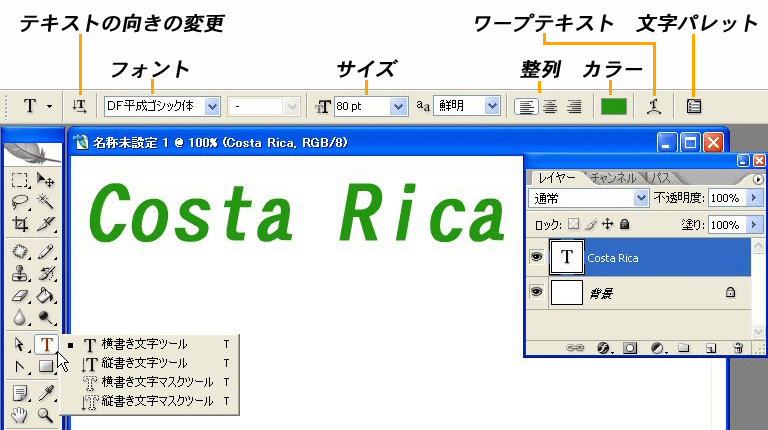Screen dimensions: 768x430
Task: Choose 縦書き文字マスクツール from the flyout
Action: click(x=150, y=401)
